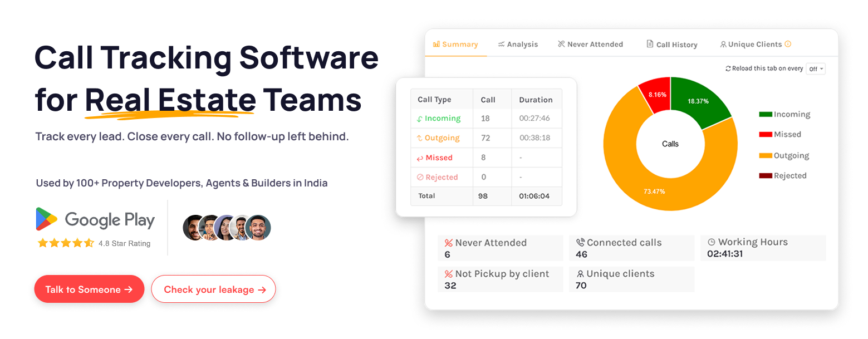Click the Check your leakage link
868x339 pixels.
click(x=213, y=289)
